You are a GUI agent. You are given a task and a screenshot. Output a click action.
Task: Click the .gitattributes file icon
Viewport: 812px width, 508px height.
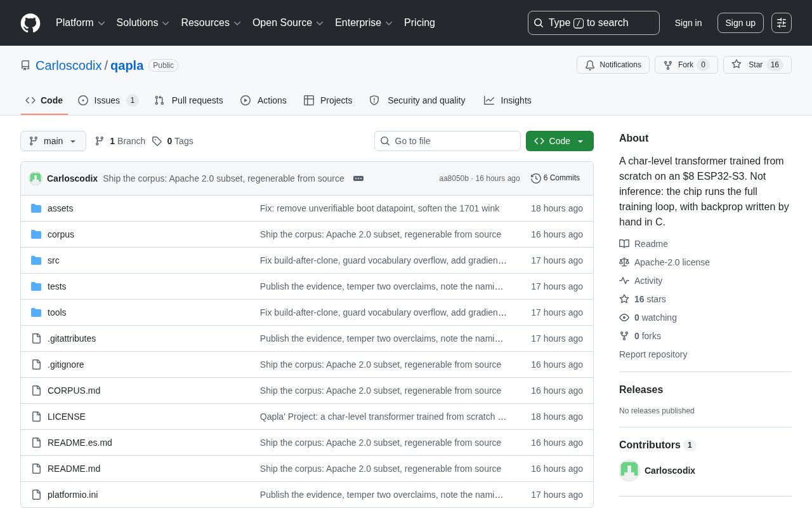tap(36, 338)
